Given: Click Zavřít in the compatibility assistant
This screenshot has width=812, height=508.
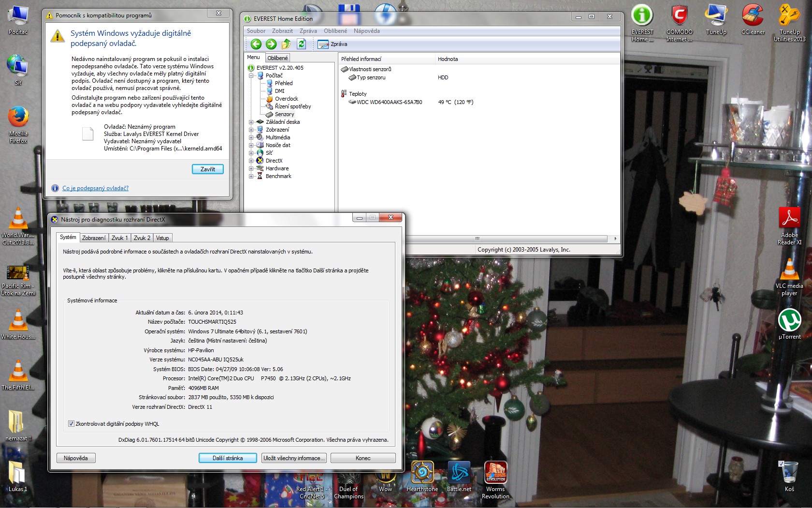Looking at the screenshot, I should (x=208, y=169).
